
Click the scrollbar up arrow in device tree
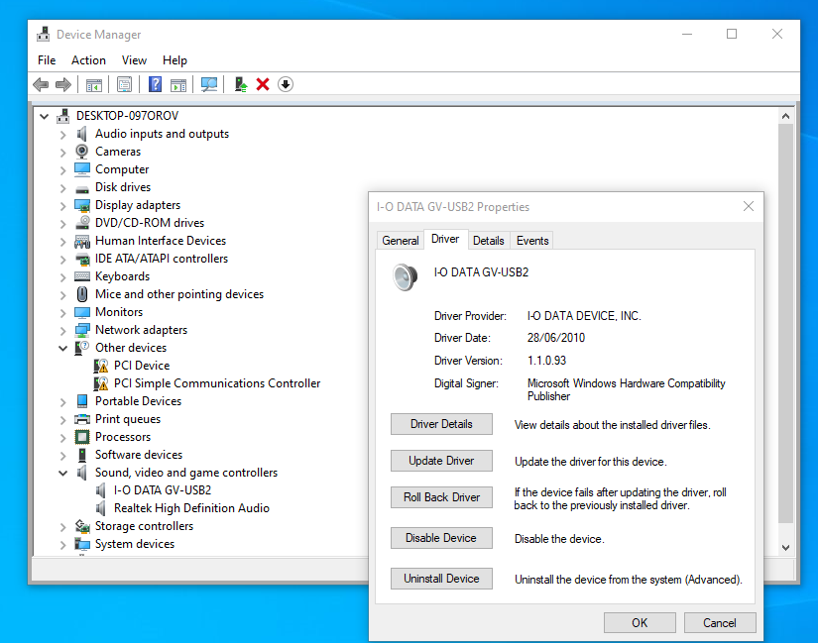[785, 116]
